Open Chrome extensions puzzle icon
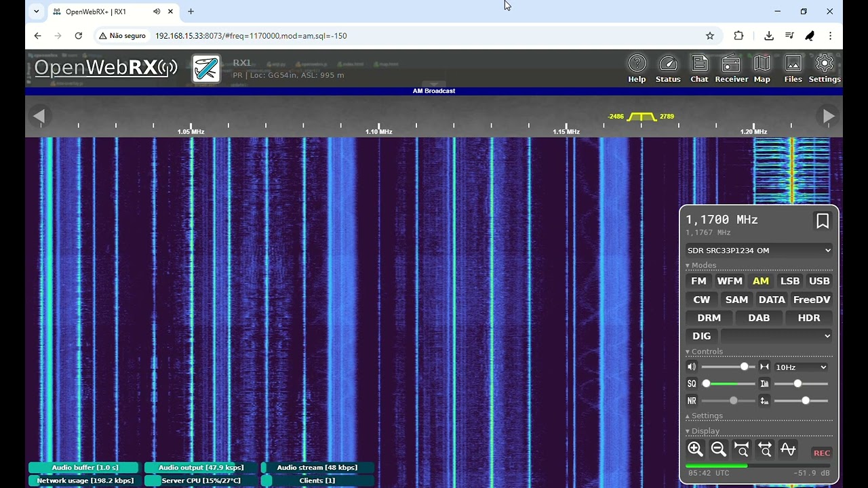This screenshot has width=868, height=488. click(739, 36)
